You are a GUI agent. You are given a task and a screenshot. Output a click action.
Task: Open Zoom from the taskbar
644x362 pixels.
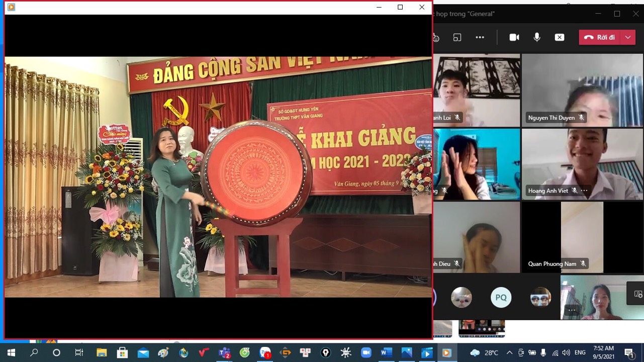[366, 352]
